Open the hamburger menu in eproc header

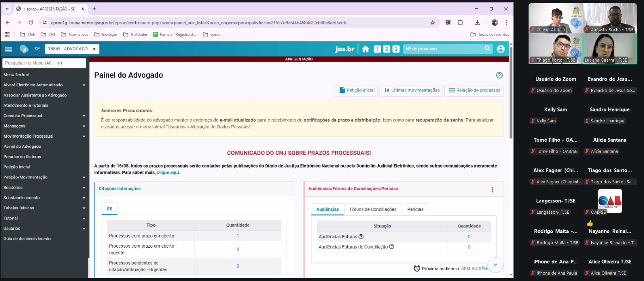[x=8, y=49]
